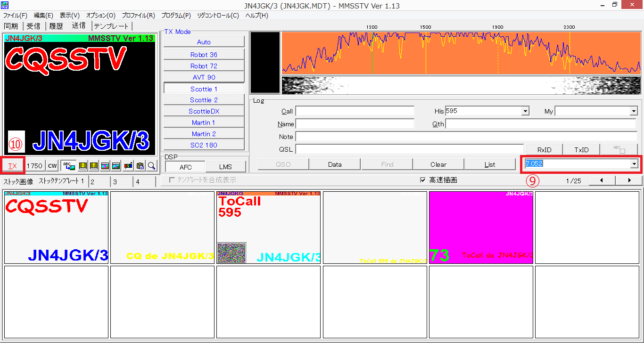Toggle the 高速描画 fast drawing checkbox
This screenshot has width=644, height=343.
423,180
